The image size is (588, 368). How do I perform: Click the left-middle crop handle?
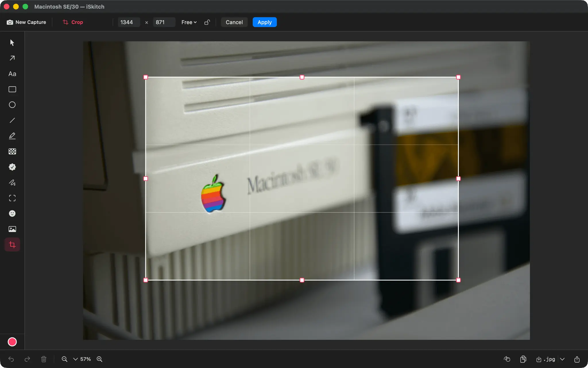coord(146,179)
